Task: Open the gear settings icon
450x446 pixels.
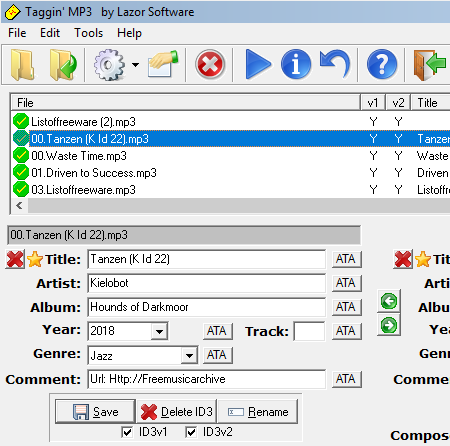Action: tap(110, 65)
